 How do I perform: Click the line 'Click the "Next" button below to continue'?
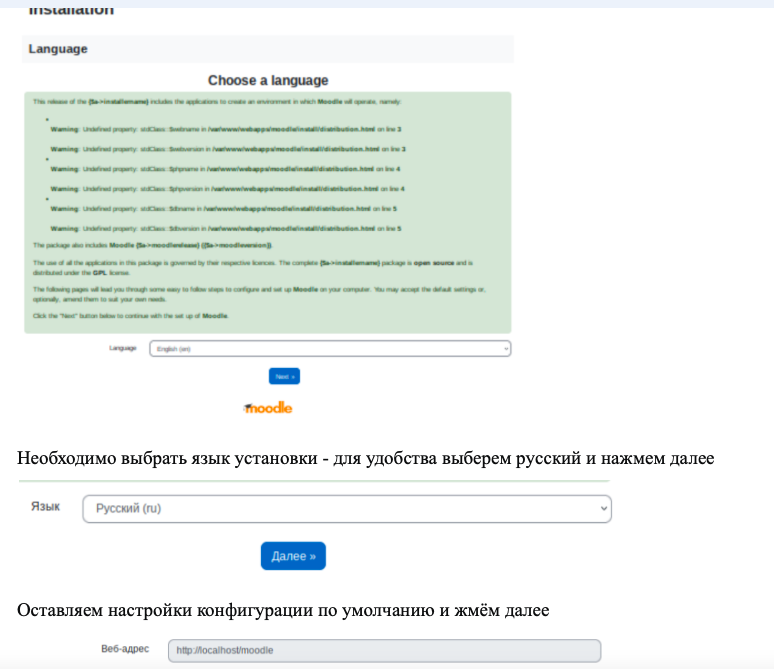pyautogui.click(x=131, y=316)
